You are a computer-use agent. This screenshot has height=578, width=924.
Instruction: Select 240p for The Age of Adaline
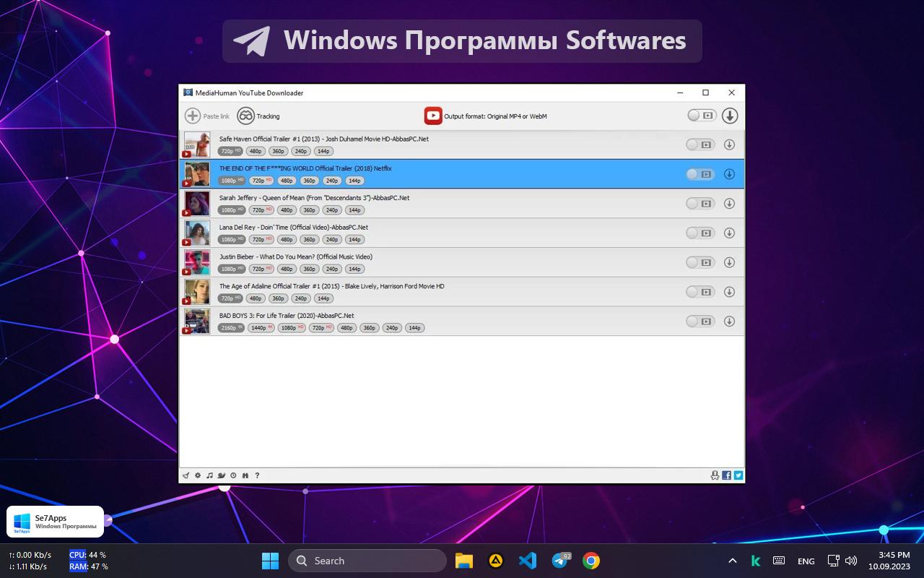click(x=301, y=298)
